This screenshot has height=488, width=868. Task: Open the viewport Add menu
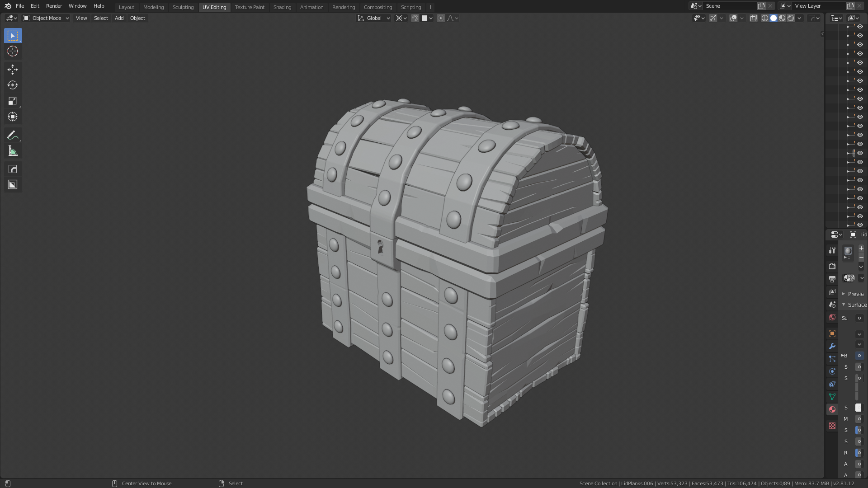click(119, 18)
